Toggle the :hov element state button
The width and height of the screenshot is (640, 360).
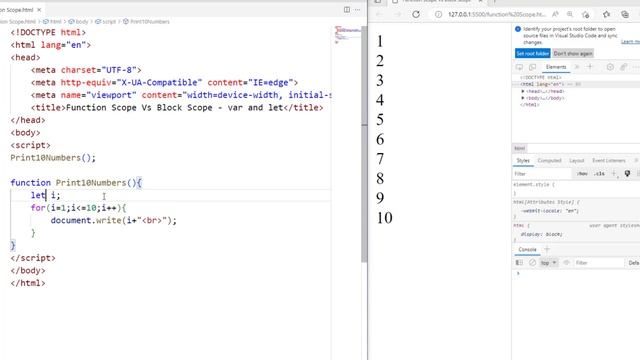point(582,174)
